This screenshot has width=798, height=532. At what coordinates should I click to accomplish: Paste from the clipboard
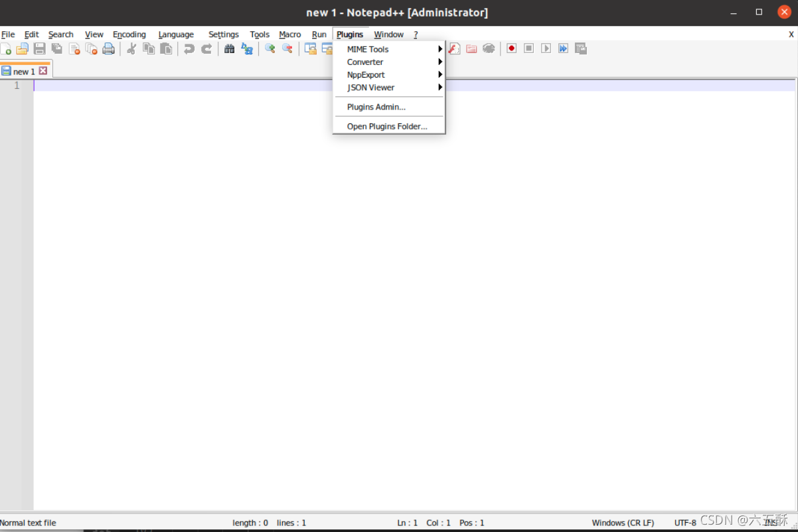167,48
